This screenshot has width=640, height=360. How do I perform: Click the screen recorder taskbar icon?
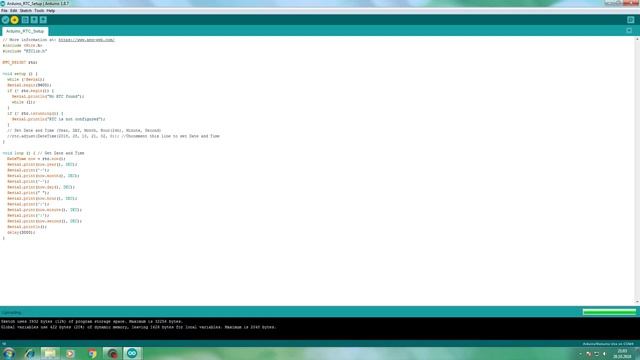112,353
